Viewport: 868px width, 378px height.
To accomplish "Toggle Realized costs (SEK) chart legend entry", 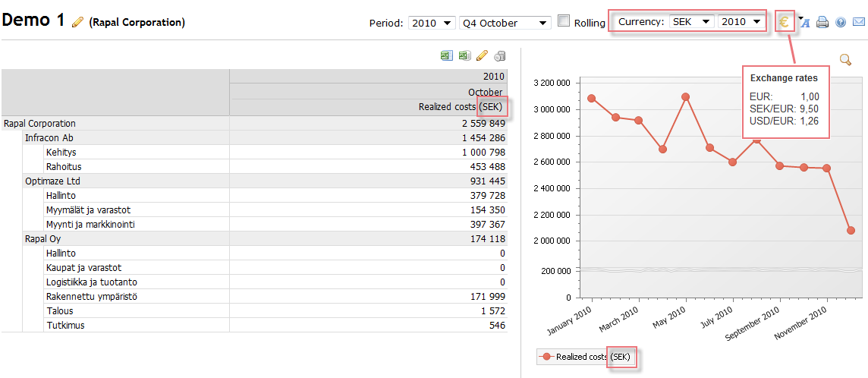I will click(584, 357).
